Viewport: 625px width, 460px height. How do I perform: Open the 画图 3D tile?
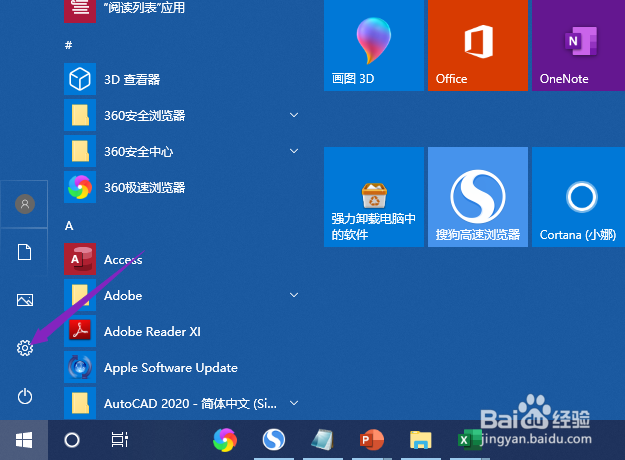(x=374, y=45)
